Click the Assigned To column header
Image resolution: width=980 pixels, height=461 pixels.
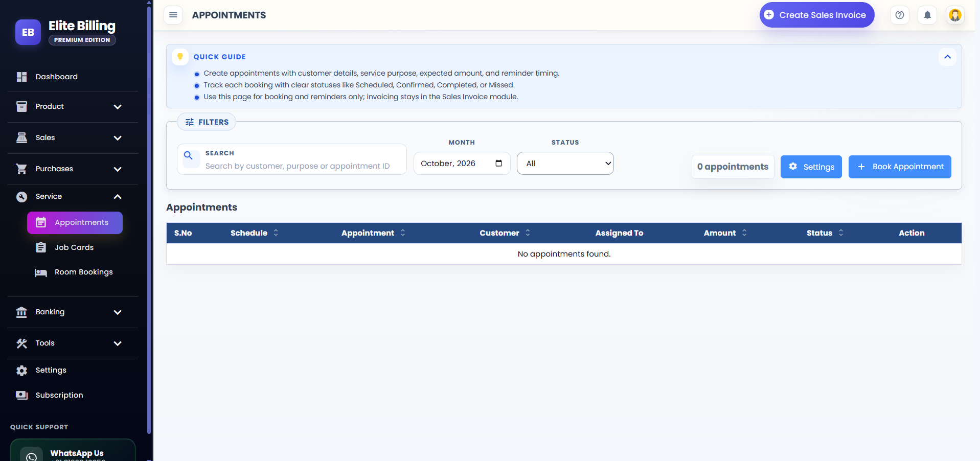pos(619,233)
